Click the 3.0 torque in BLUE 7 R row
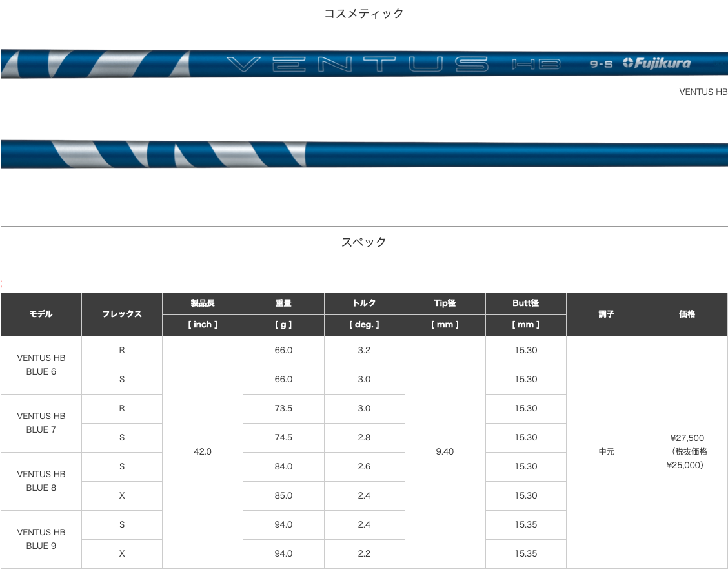Viewport: 728px width, 576px height. click(x=364, y=408)
